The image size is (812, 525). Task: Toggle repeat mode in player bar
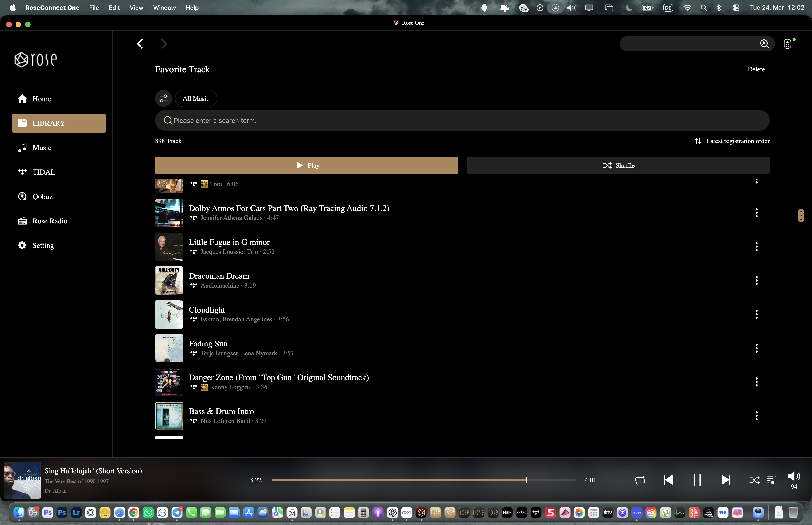tap(640, 480)
